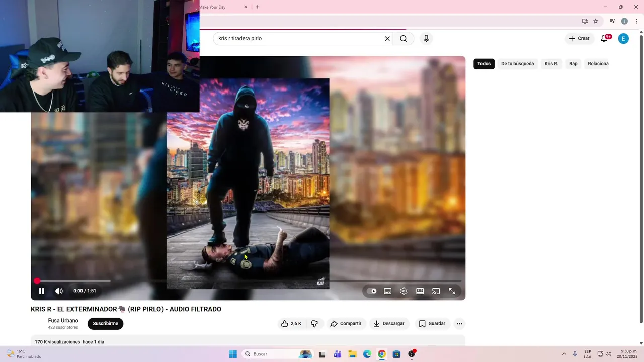Toggle the autoplay switch in the player
Viewport: 644px width, 362px height.
pyautogui.click(x=372, y=291)
